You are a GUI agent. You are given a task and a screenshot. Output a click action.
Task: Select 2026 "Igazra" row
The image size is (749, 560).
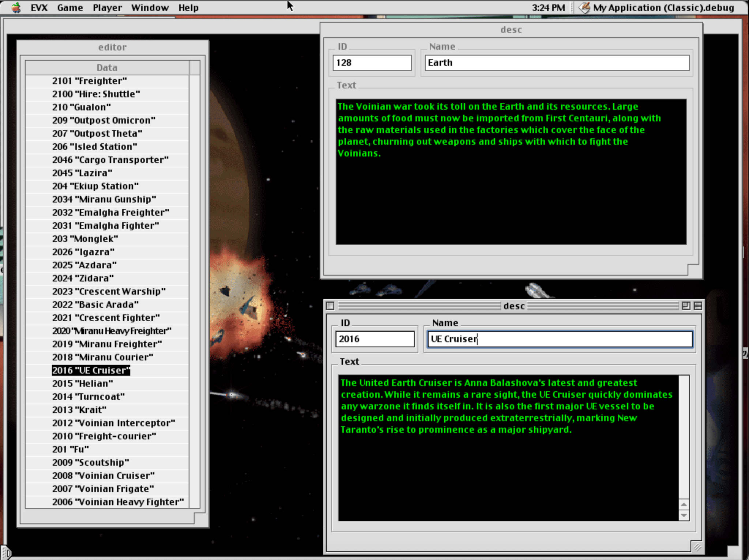(107, 252)
